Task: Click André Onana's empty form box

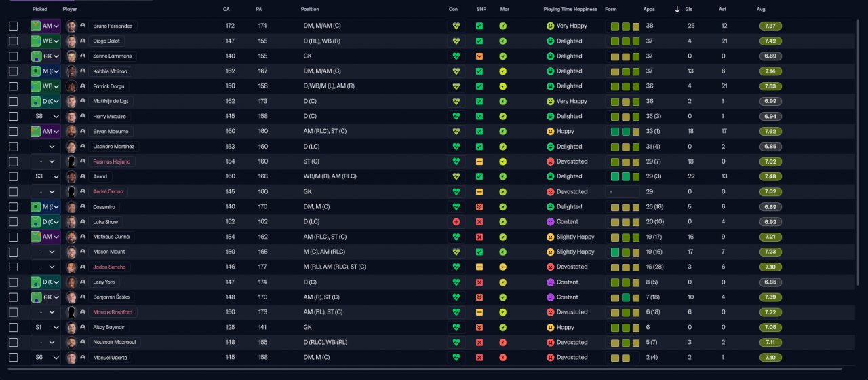Action: coord(623,191)
